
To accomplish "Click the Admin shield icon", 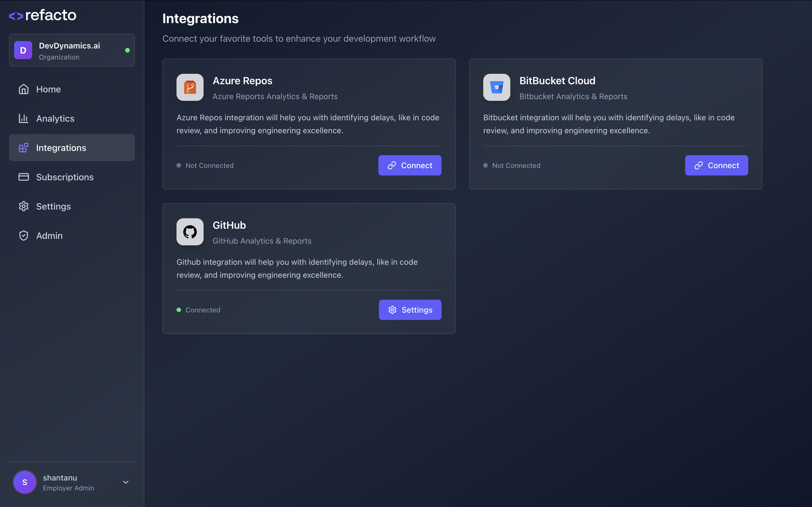I will (x=23, y=235).
